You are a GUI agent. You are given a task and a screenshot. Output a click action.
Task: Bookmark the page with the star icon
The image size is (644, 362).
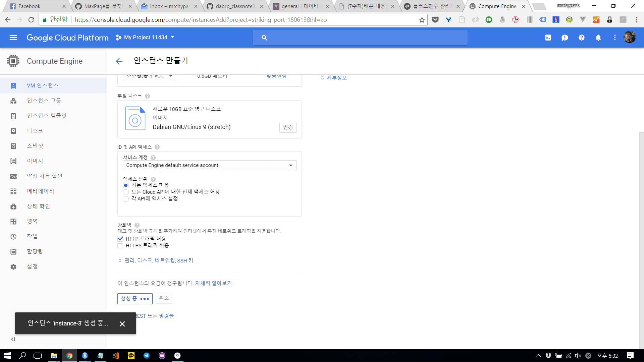tap(422, 20)
